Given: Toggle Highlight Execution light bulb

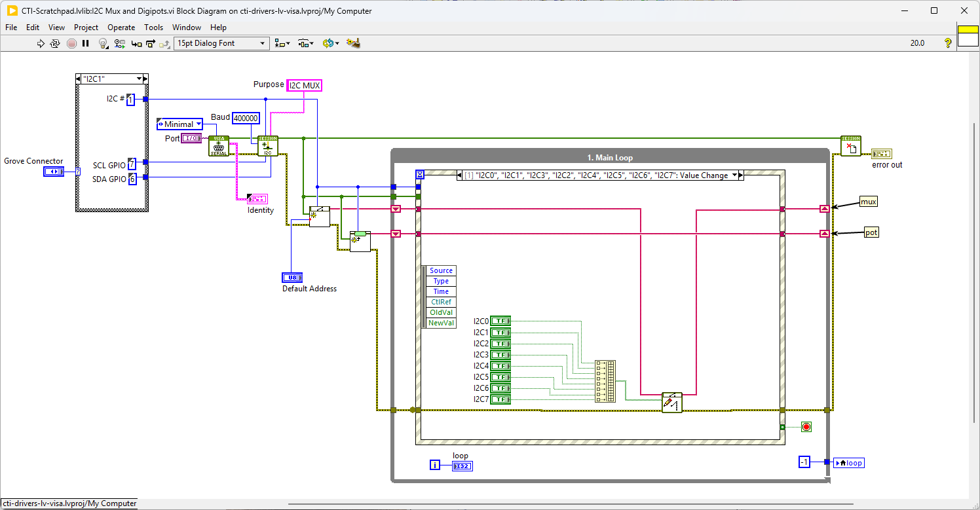Looking at the screenshot, I should pos(103,43).
